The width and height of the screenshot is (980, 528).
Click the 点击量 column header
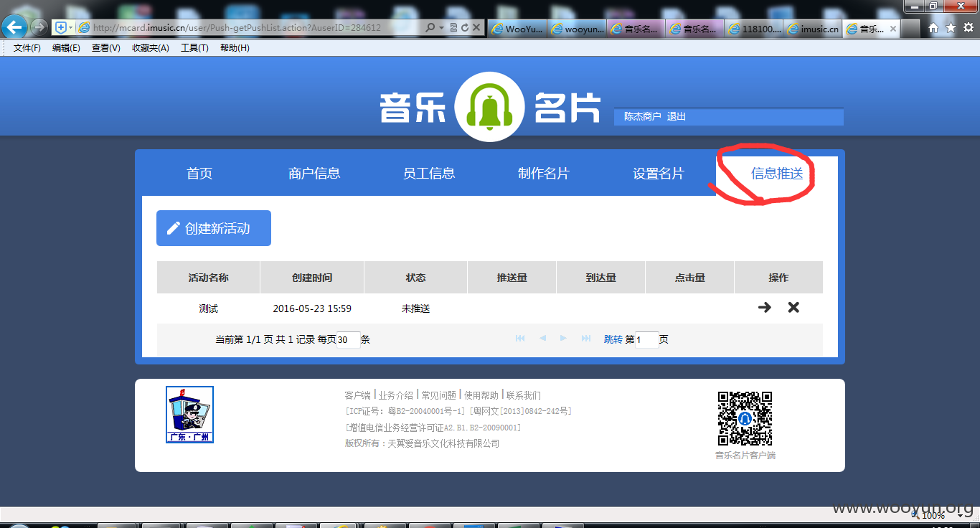coord(690,278)
